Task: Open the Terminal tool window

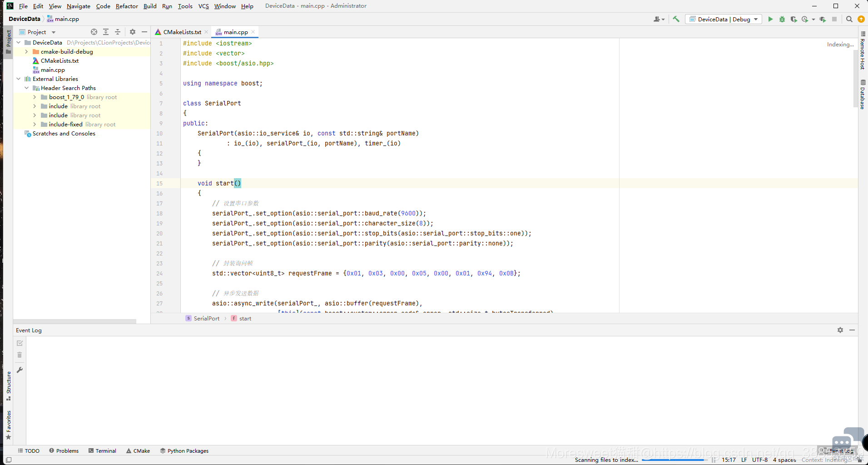Action: click(x=102, y=451)
